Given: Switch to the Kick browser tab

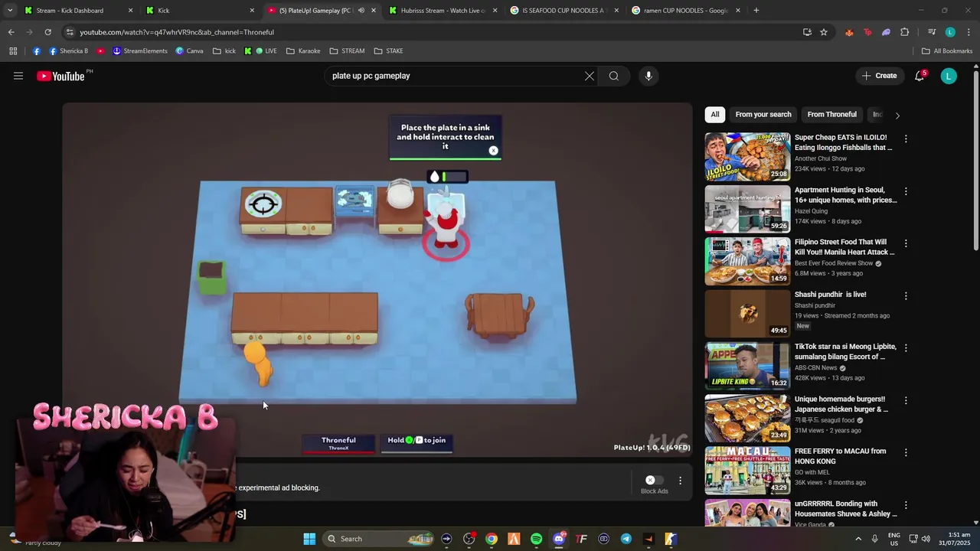Looking at the screenshot, I should (x=201, y=11).
